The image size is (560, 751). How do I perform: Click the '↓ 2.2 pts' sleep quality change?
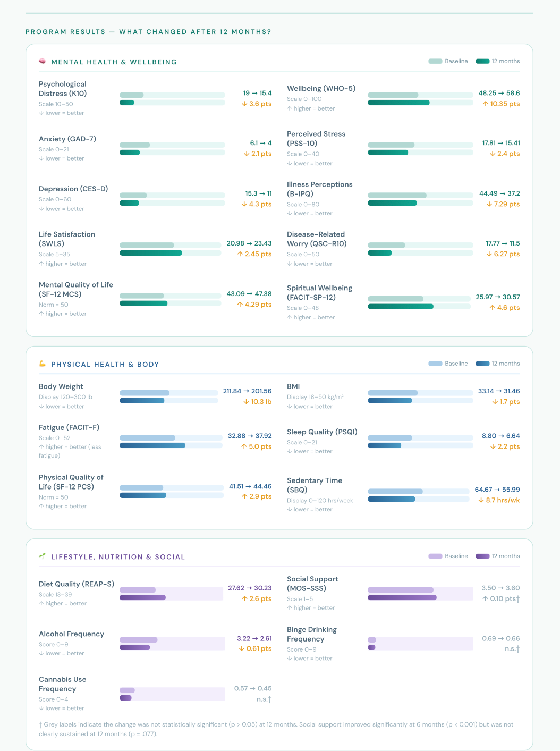click(x=505, y=446)
